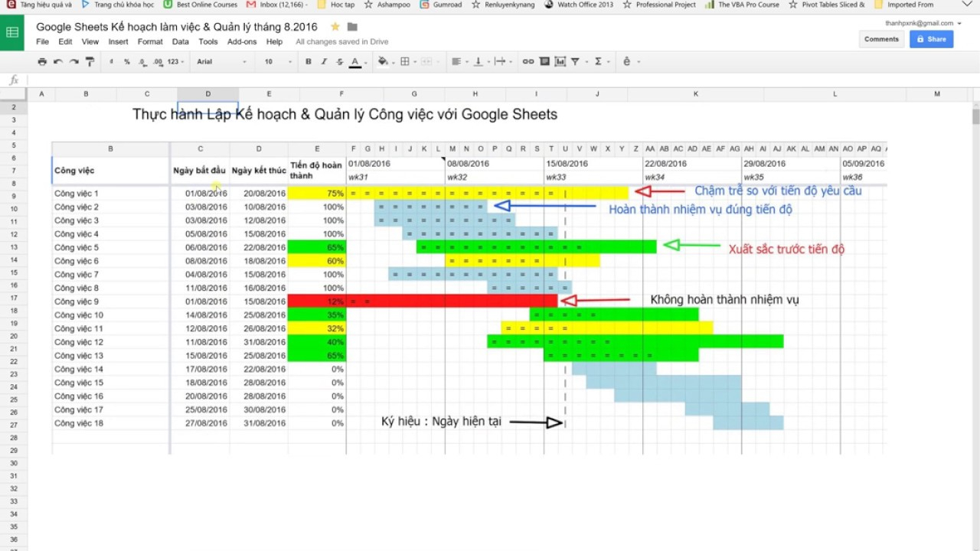Open the Gumroad bookmark

click(441, 5)
